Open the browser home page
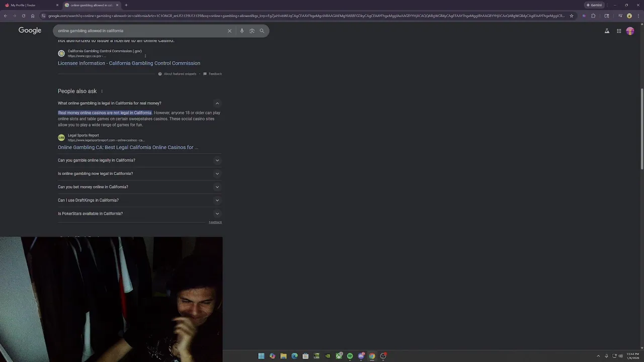Screen dimensions: 644x362 click(33, 16)
